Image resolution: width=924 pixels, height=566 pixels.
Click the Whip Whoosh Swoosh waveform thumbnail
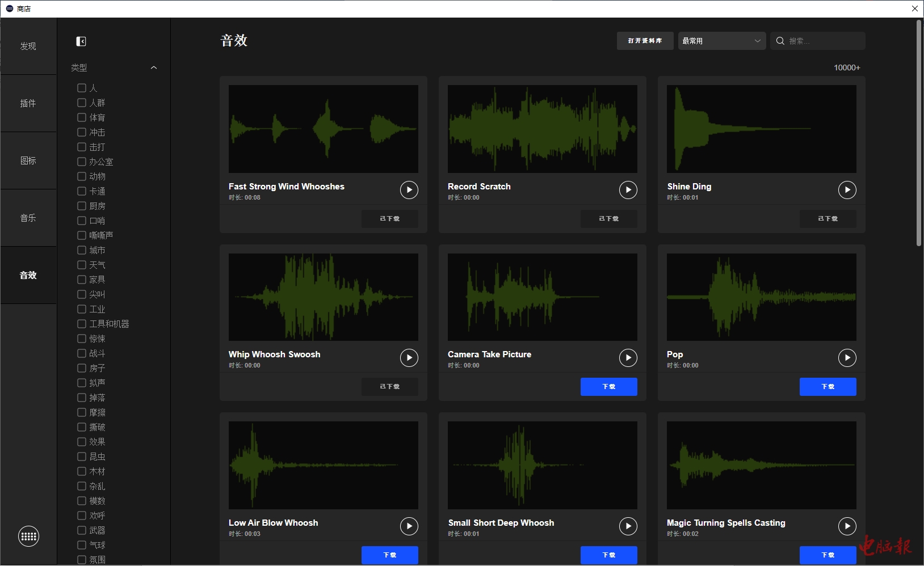point(323,297)
